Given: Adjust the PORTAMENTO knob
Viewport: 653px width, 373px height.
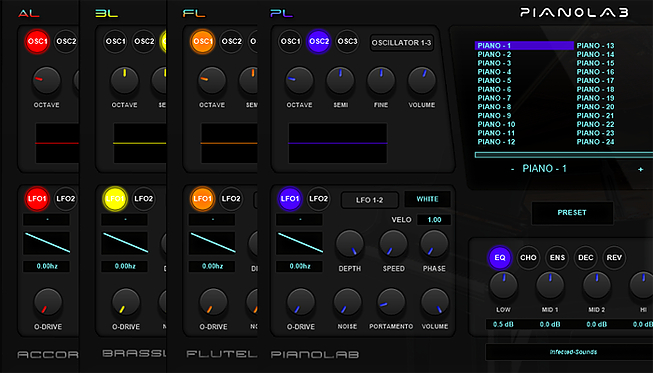Looking at the screenshot, I should point(391,303).
